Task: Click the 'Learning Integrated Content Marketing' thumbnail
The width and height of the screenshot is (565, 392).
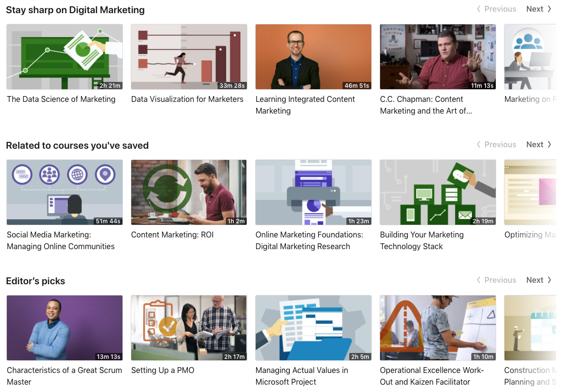Action: click(x=313, y=57)
